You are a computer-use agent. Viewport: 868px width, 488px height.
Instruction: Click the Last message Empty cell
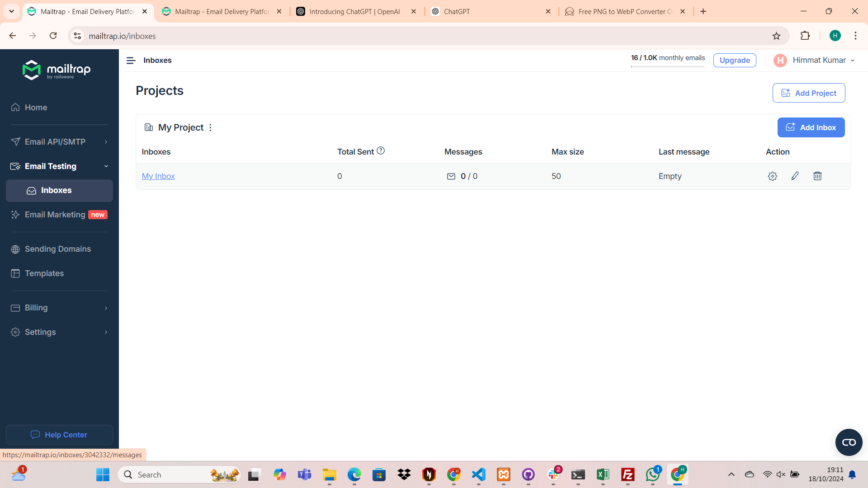(x=670, y=176)
